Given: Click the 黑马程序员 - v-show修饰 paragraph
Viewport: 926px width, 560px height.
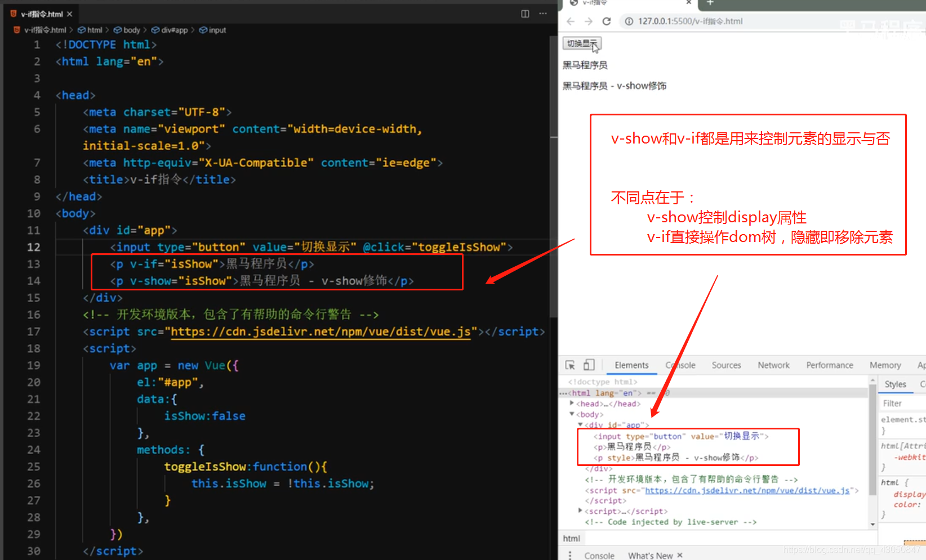Looking at the screenshot, I should click(615, 86).
